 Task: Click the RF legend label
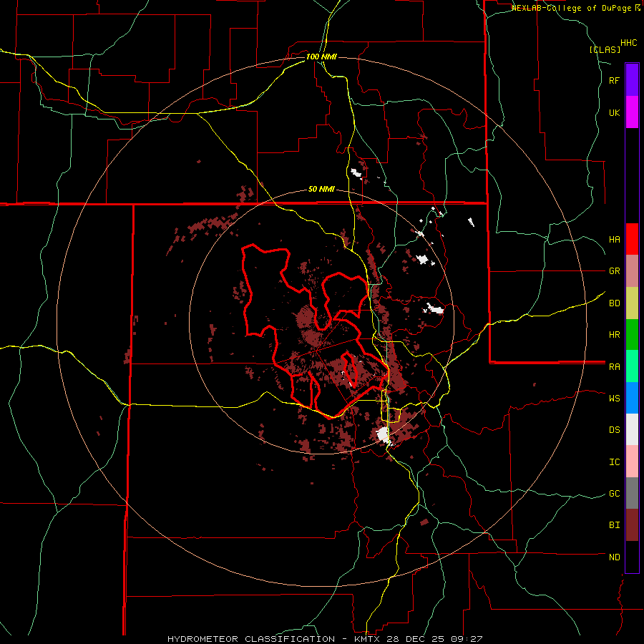(614, 80)
